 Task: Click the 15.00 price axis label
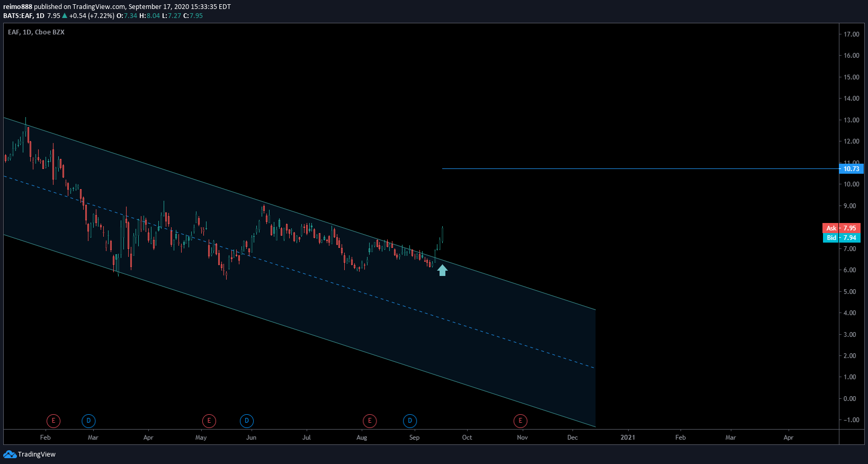852,77
